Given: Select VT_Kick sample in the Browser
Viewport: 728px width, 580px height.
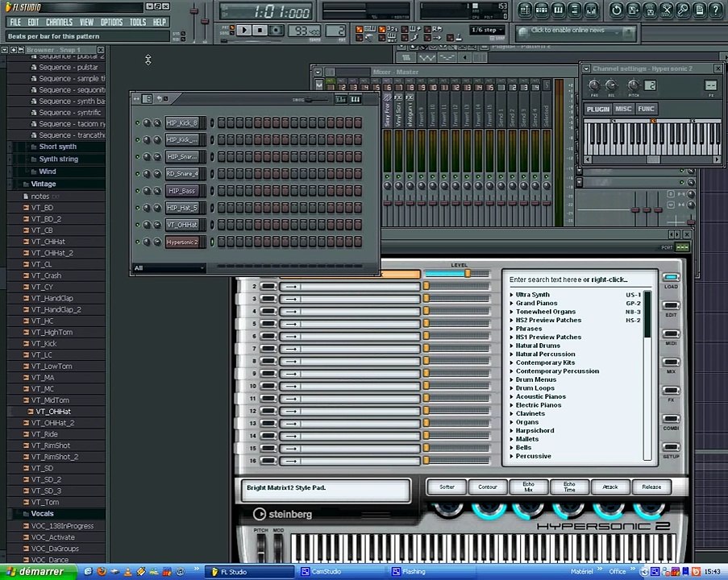Looking at the screenshot, I should (44, 344).
